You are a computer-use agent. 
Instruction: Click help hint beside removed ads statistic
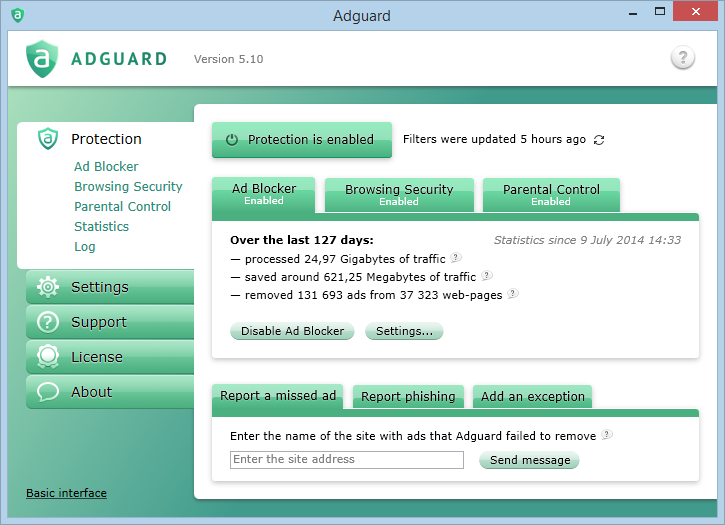click(512, 294)
